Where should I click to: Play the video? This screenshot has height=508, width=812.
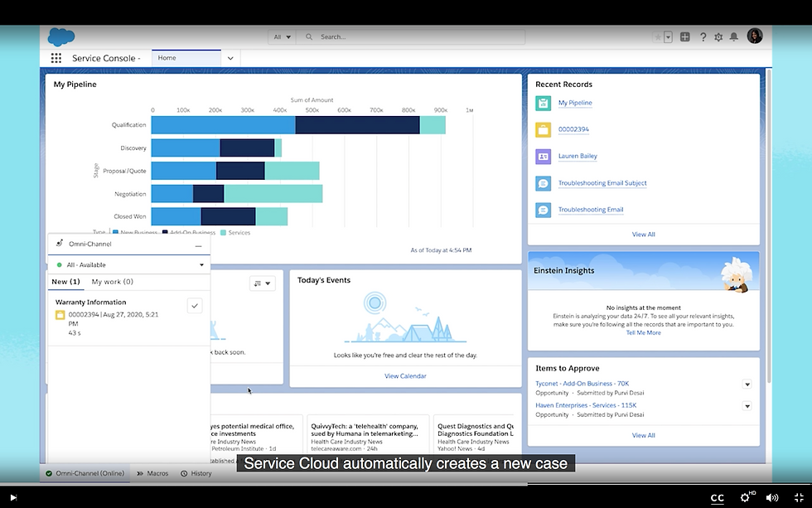pos(13,498)
